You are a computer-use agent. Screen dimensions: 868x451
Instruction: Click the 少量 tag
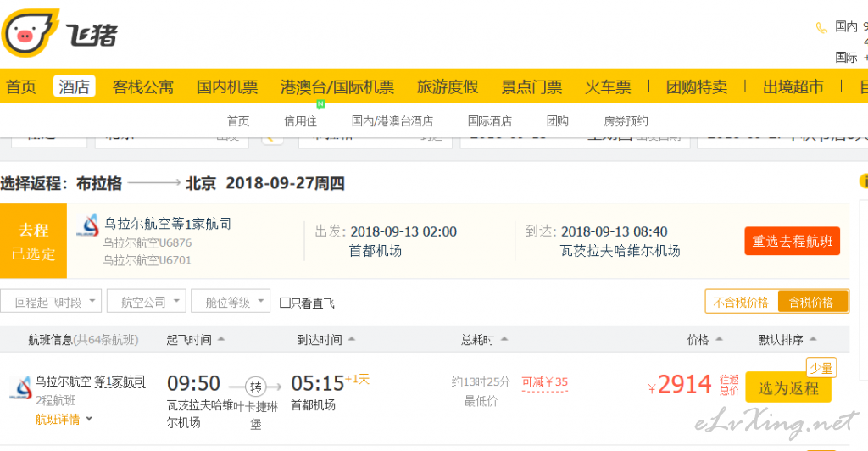(821, 368)
